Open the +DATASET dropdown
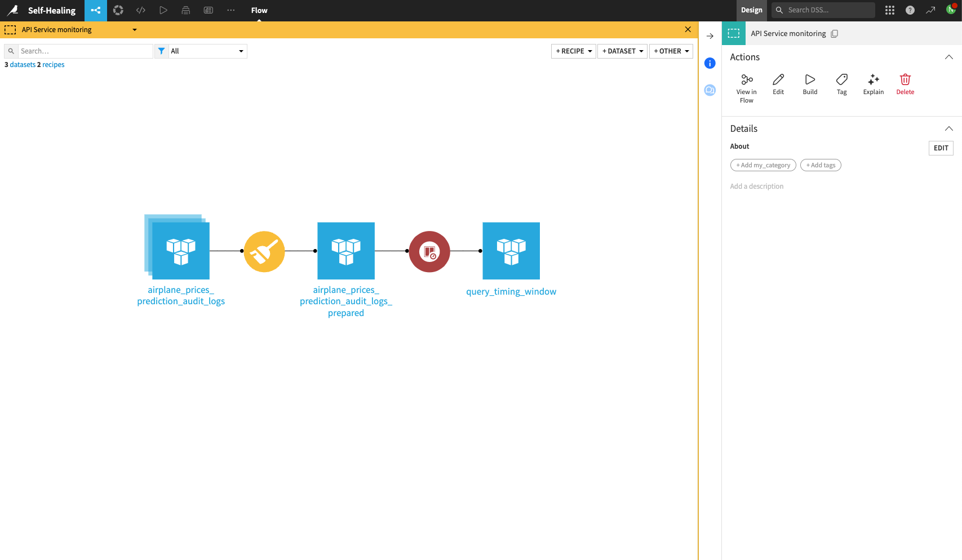 [x=622, y=51]
